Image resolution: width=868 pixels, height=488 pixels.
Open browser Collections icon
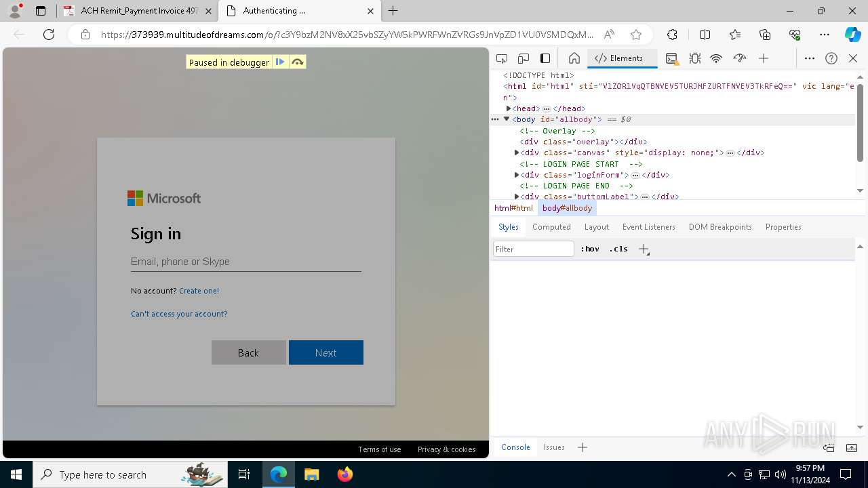tap(765, 35)
